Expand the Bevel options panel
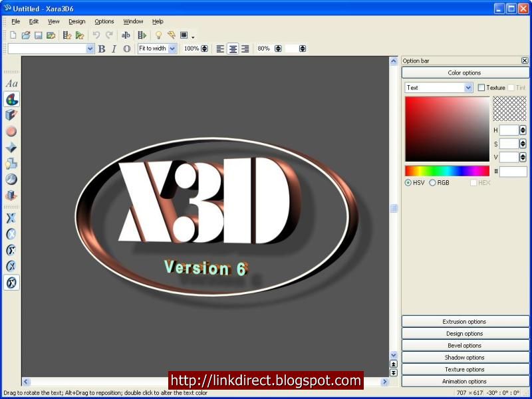 point(465,345)
